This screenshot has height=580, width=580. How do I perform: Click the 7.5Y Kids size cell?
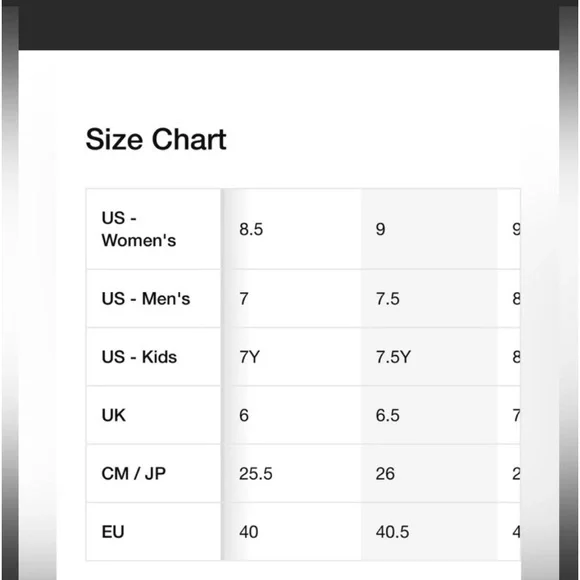[429, 357]
